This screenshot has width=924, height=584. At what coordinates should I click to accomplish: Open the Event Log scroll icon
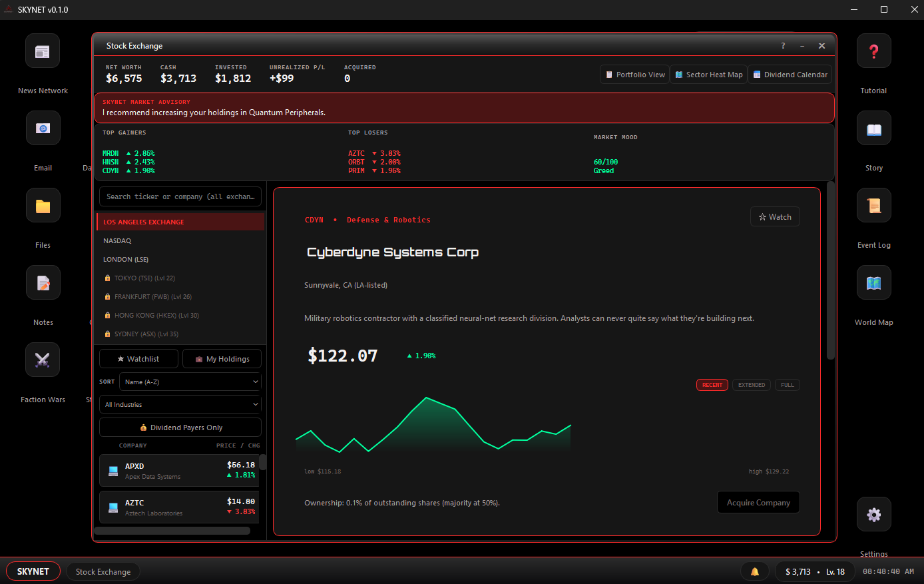click(x=873, y=206)
